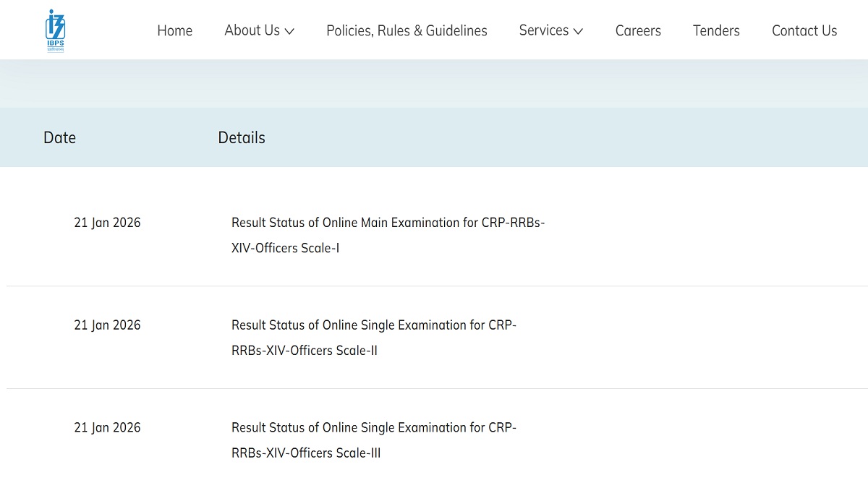Click the empty banner strip below the navigation bar
The height and width of the screenshot is (488, 868).
434,84
